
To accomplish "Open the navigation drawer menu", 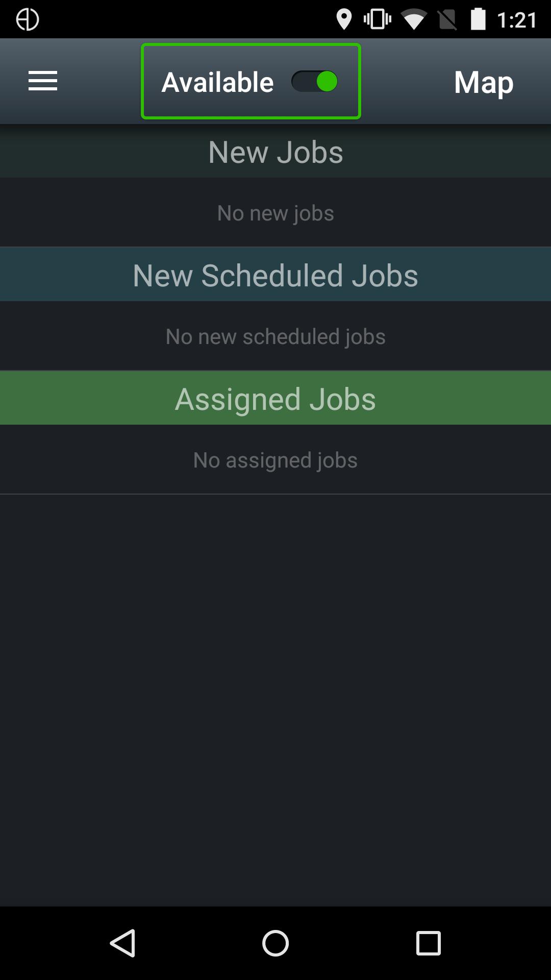I will click(42, 81).
